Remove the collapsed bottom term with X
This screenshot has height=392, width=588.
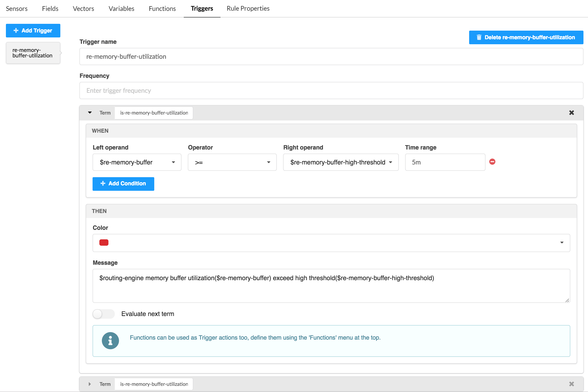571,384
